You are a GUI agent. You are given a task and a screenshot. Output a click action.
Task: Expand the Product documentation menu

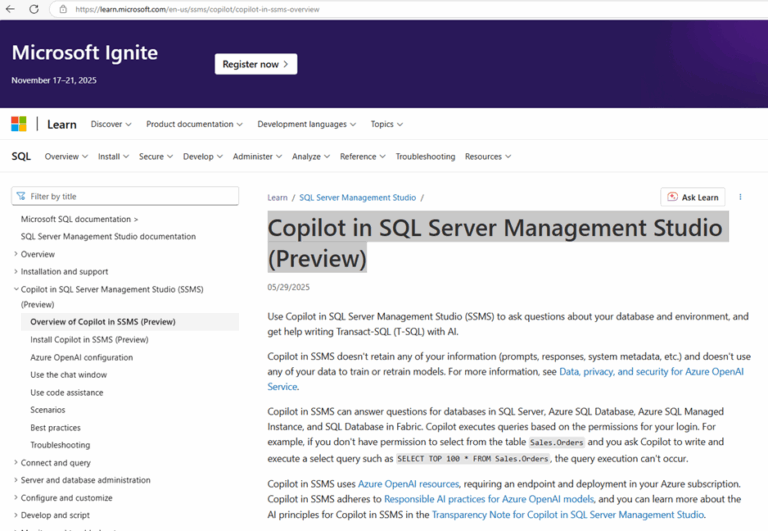click(x=194, y=124)
